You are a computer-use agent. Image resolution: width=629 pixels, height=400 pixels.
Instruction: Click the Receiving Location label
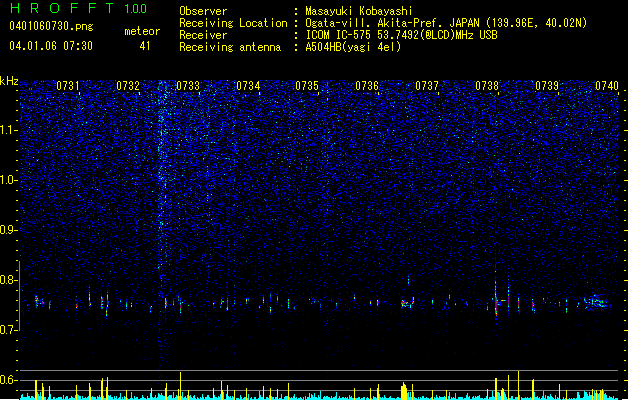pyautogui.click(x=233, y=23)
